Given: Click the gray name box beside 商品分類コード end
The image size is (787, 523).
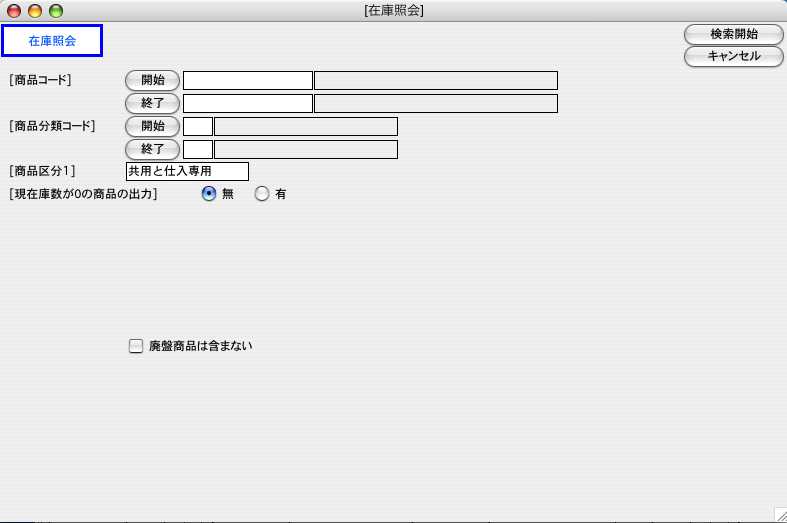Looking at the screenshot, I should pos(306,149).
